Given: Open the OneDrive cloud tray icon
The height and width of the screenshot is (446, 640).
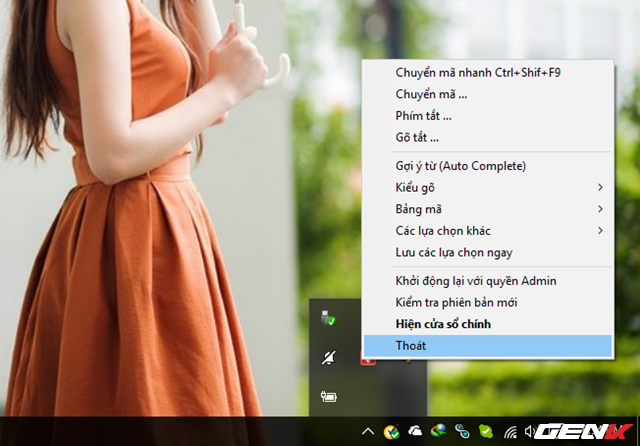Looking at the screenshot, I should 415,431.
